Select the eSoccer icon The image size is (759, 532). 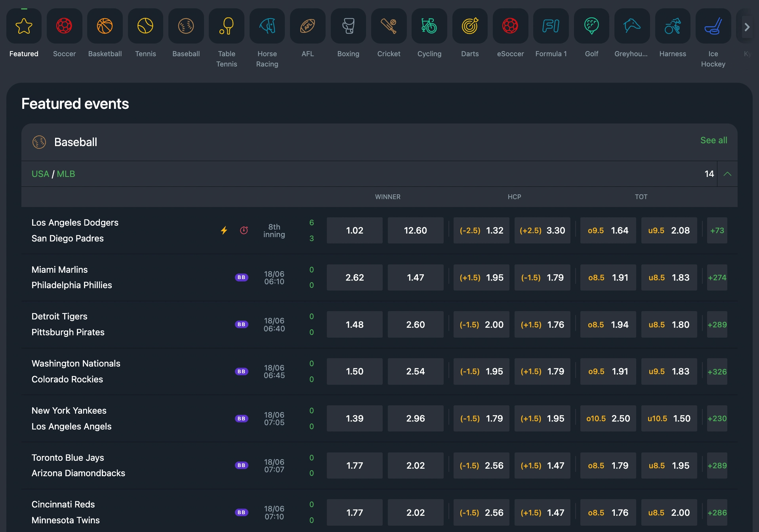(510, 26)
